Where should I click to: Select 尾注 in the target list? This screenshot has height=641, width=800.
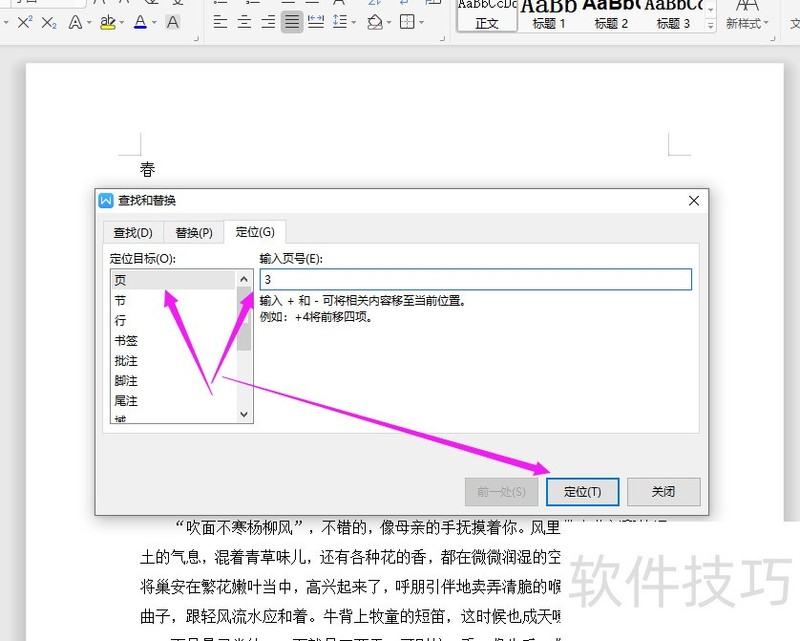(x=172, y=401)
